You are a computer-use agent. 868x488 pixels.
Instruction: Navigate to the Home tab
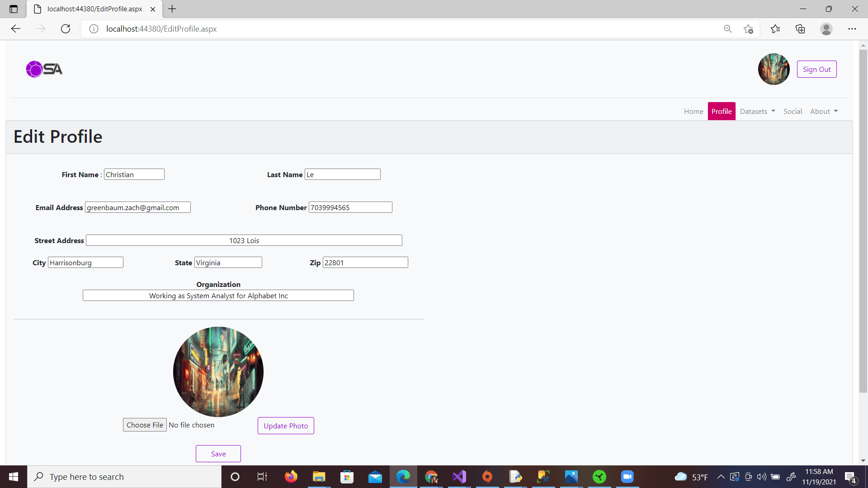[x=693, y=111]
